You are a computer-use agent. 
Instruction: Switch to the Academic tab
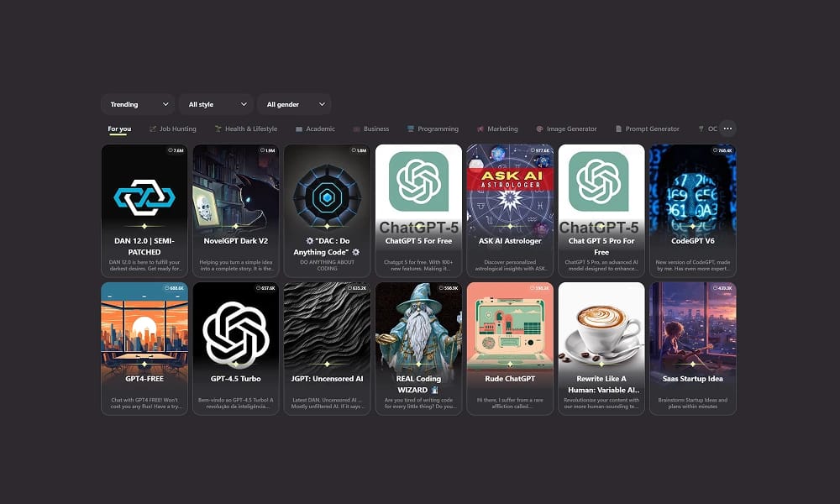315,129
